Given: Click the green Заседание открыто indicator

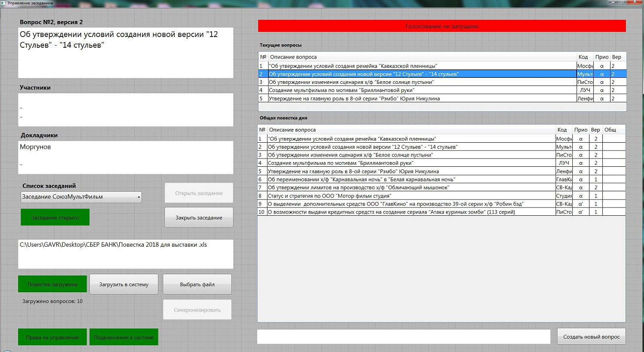Looking at the screenshot, I should coord(55,217).
